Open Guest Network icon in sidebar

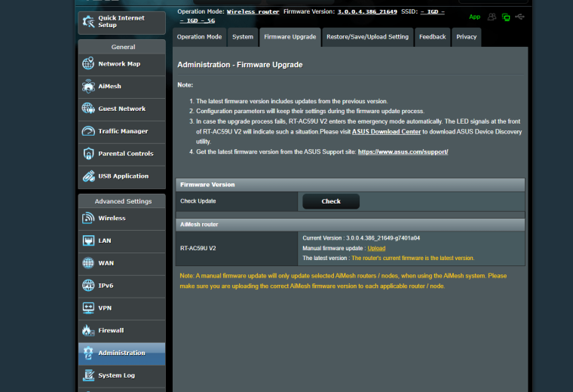88,109
